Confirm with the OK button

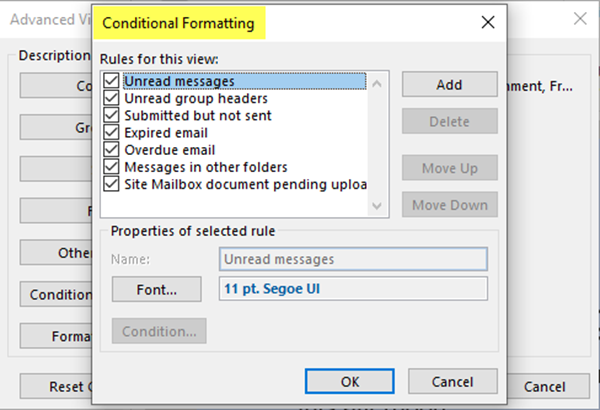coord(349,381)
